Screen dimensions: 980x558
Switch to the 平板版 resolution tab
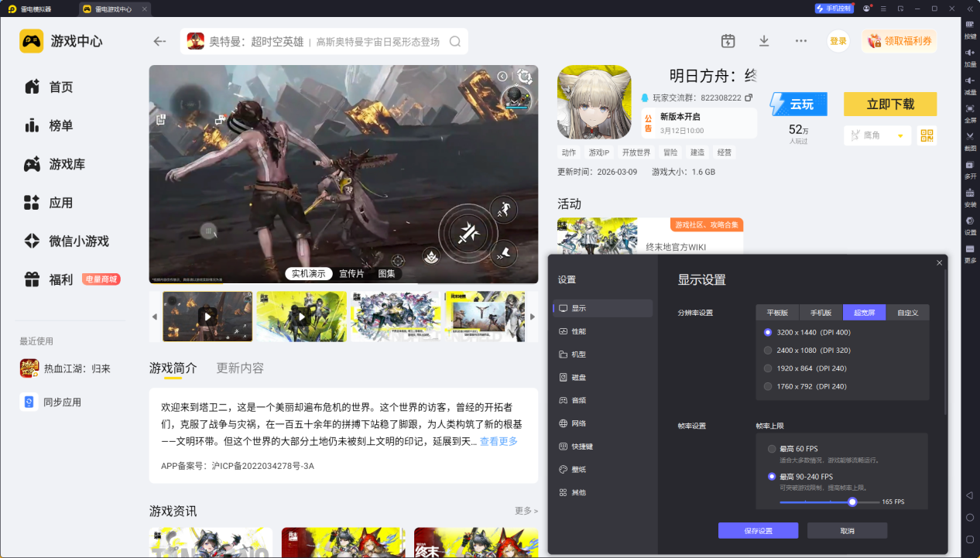tap(778, 313)
